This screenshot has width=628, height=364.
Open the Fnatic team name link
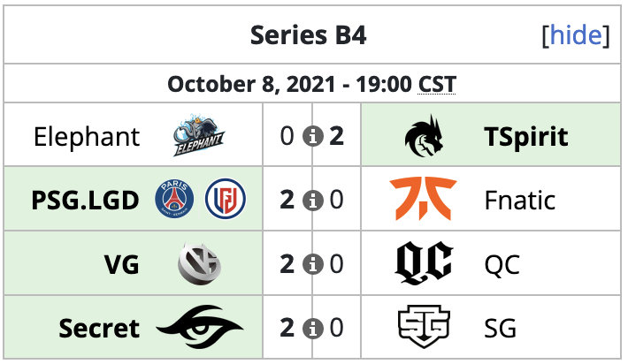click(x=520, y=200)
